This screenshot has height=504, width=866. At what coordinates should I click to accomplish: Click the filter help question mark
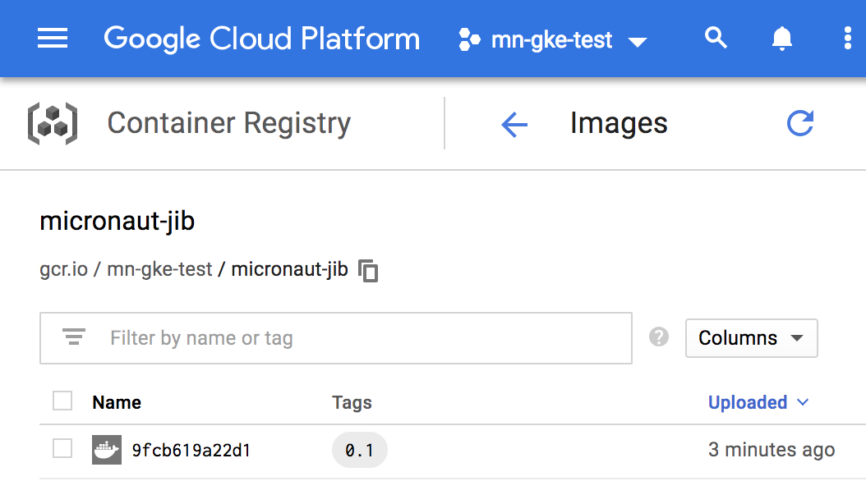[658, 337]
